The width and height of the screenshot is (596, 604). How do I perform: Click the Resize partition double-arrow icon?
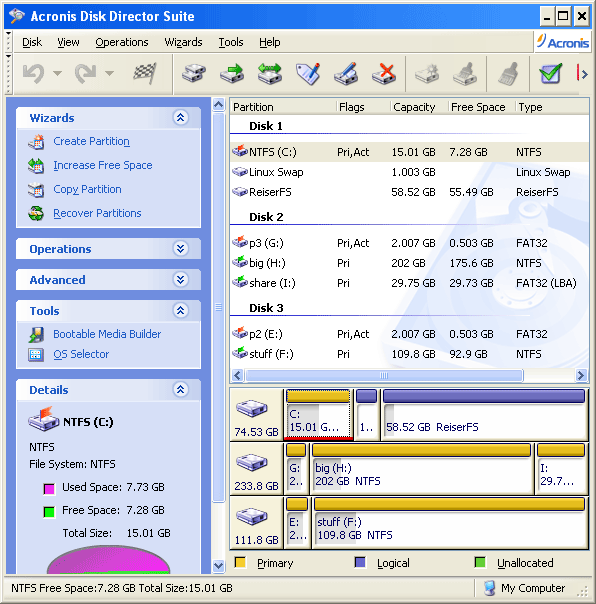tap(270, 73)
